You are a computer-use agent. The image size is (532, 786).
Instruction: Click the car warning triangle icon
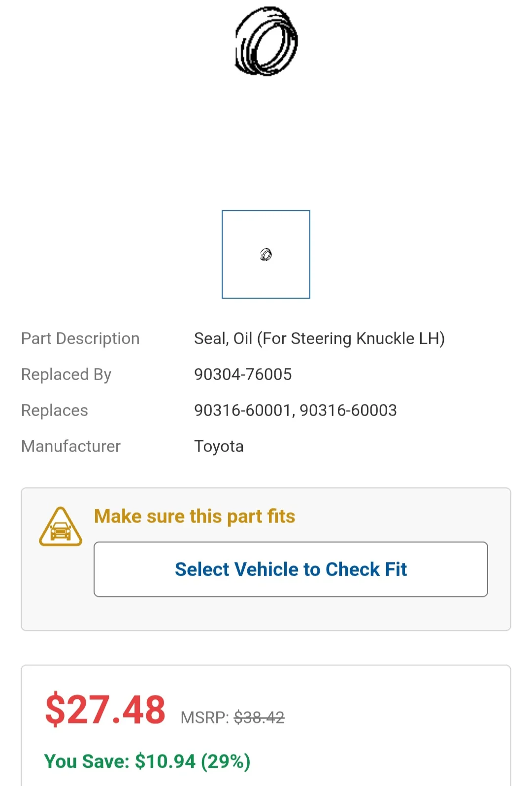pyautogui.click(x=61, y=526)
